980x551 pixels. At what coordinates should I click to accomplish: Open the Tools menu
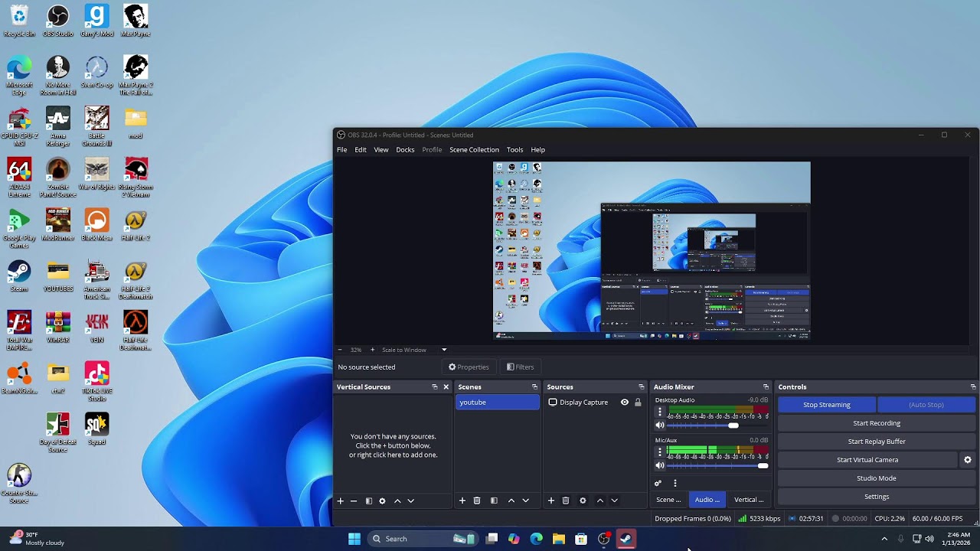click(x=515, y=150)
